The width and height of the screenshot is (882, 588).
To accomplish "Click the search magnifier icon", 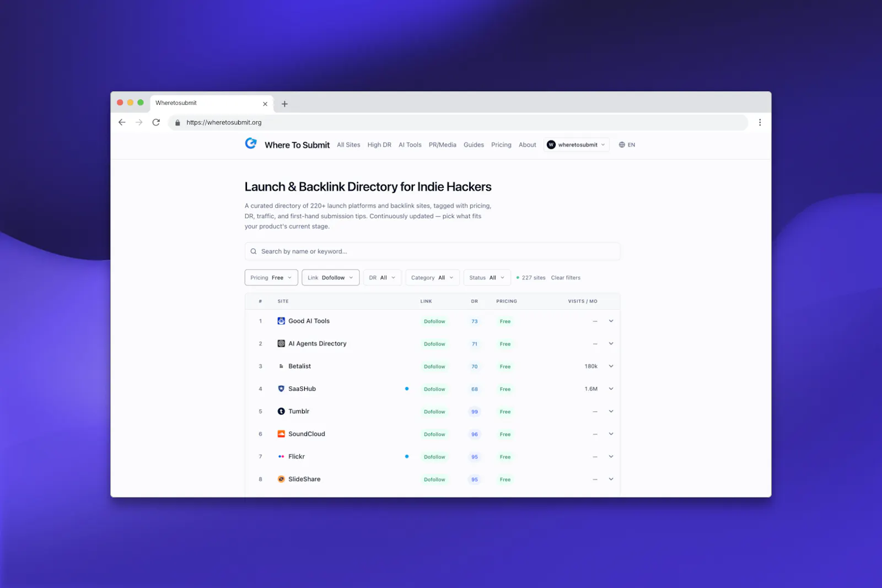I will tap(254, 251).
